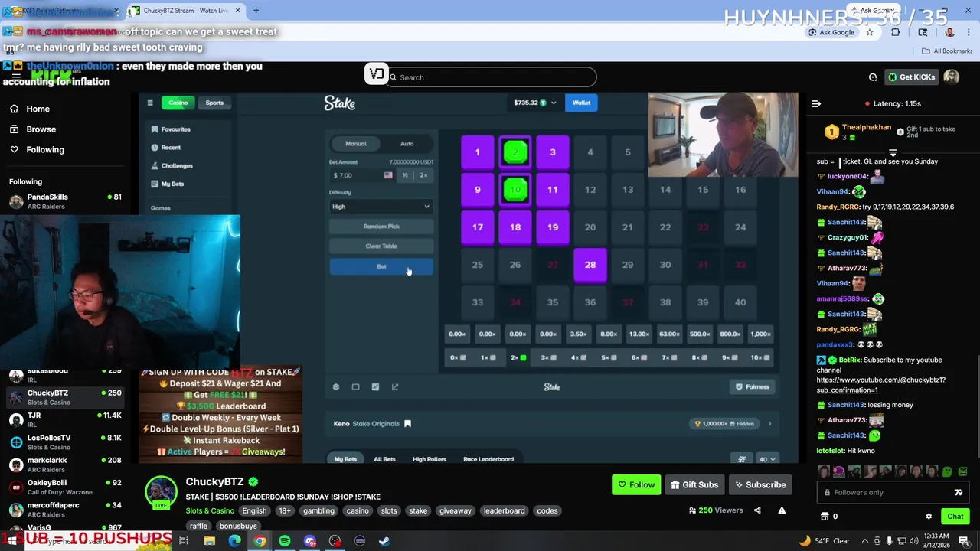980x551 pixels.
Task: Click the Gift Subs button
Action: pyautogui.click(x=694, y=484)
